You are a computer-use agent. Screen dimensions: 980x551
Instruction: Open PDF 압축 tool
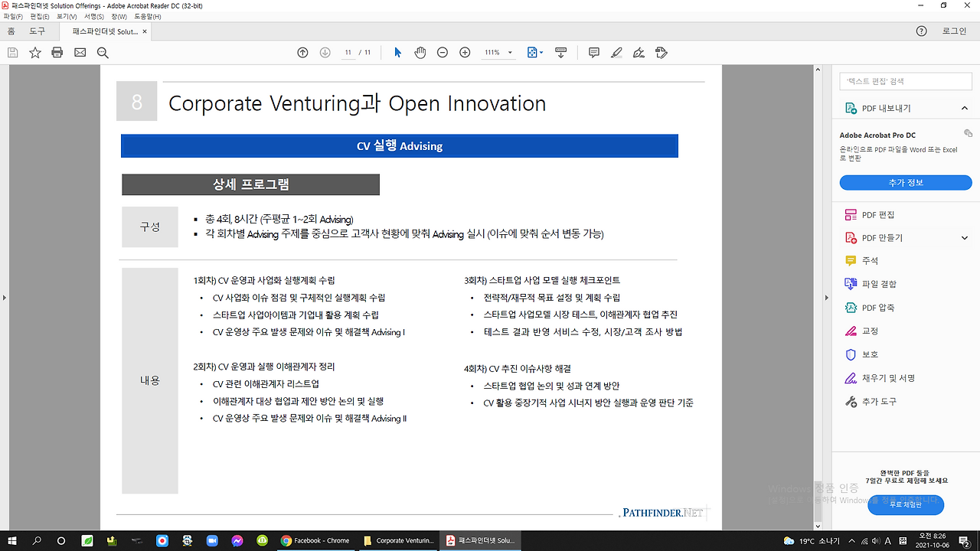pos(870,308)
